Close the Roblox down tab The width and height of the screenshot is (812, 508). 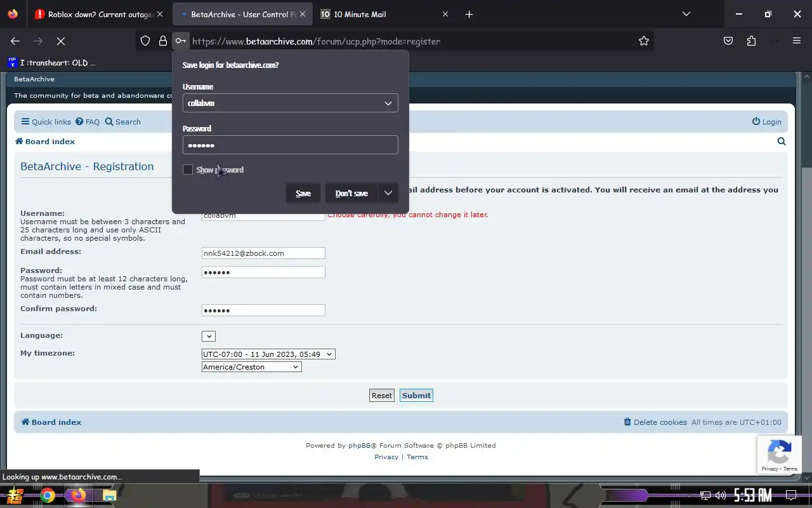(160, 14)
